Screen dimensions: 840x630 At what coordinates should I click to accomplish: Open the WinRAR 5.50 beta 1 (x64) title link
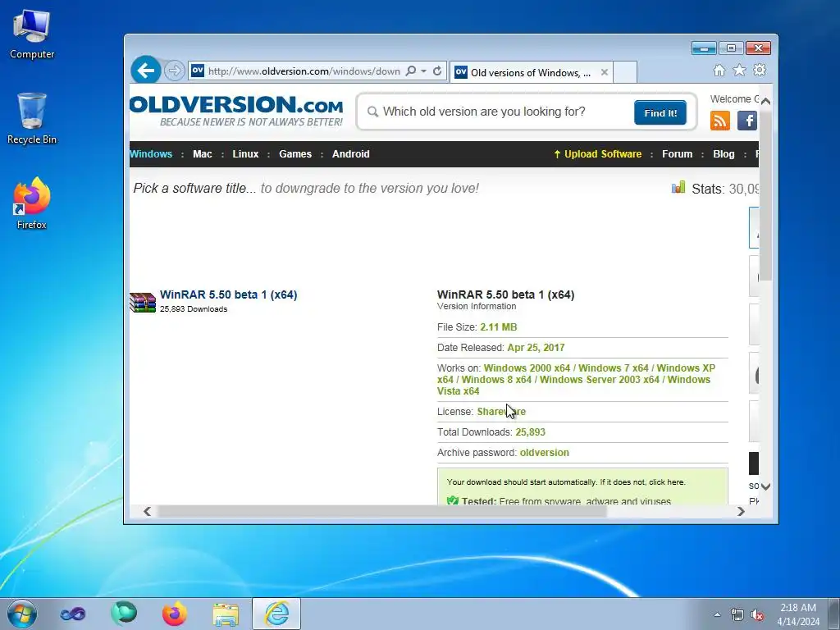click(228, 294)
